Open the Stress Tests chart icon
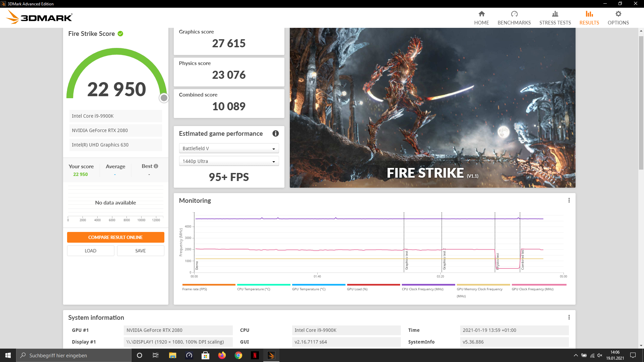 [x=555, y=14]
